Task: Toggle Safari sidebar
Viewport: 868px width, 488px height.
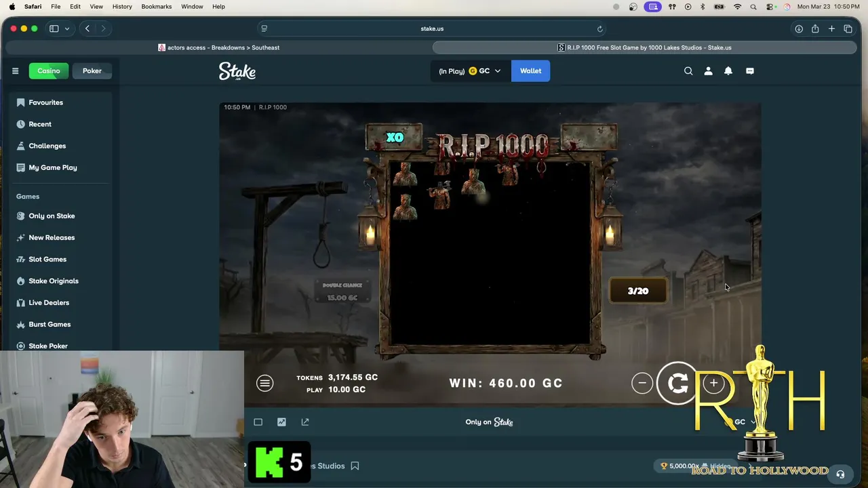Action: pyautogui.click(x=54, y=28)
